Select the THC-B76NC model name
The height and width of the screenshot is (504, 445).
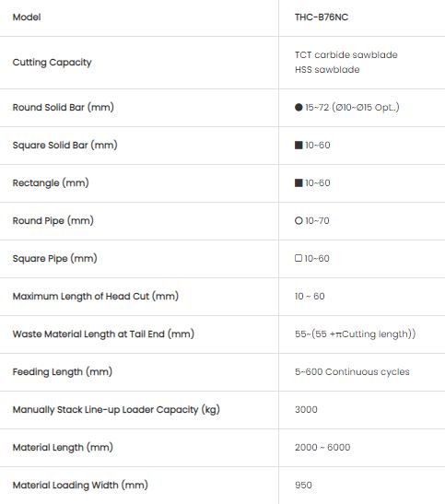[322, 17]
